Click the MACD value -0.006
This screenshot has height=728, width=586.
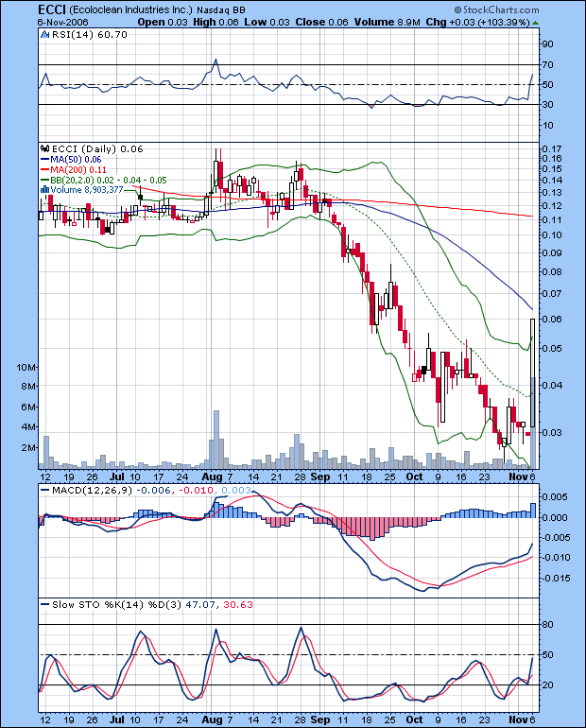pyautogui.click(x=155, y=491)
